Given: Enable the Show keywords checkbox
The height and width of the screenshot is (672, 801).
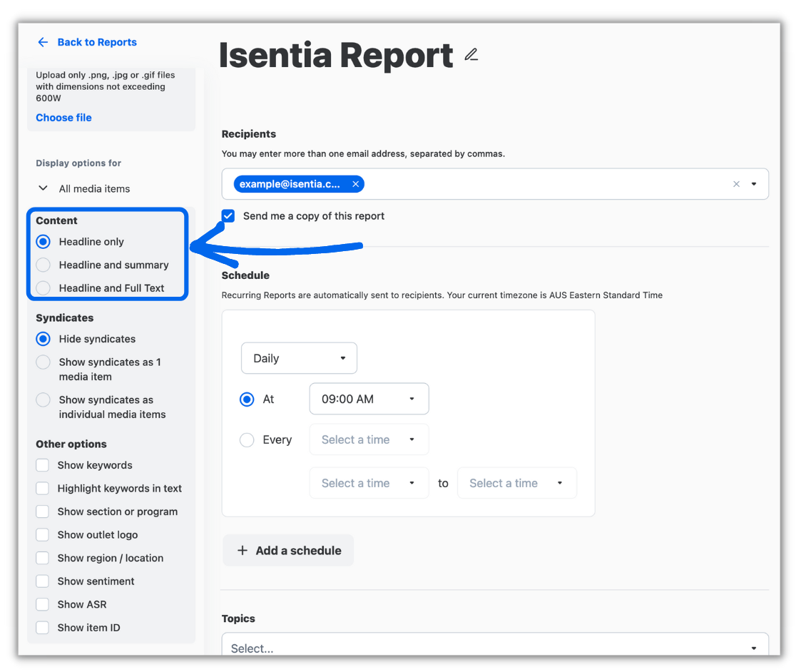Looking at the screenshot, I should [42, 465].
